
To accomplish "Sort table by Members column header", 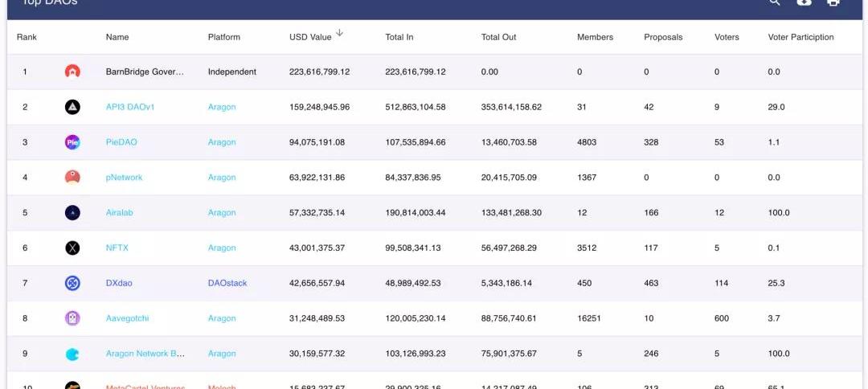I will (595, 37).
